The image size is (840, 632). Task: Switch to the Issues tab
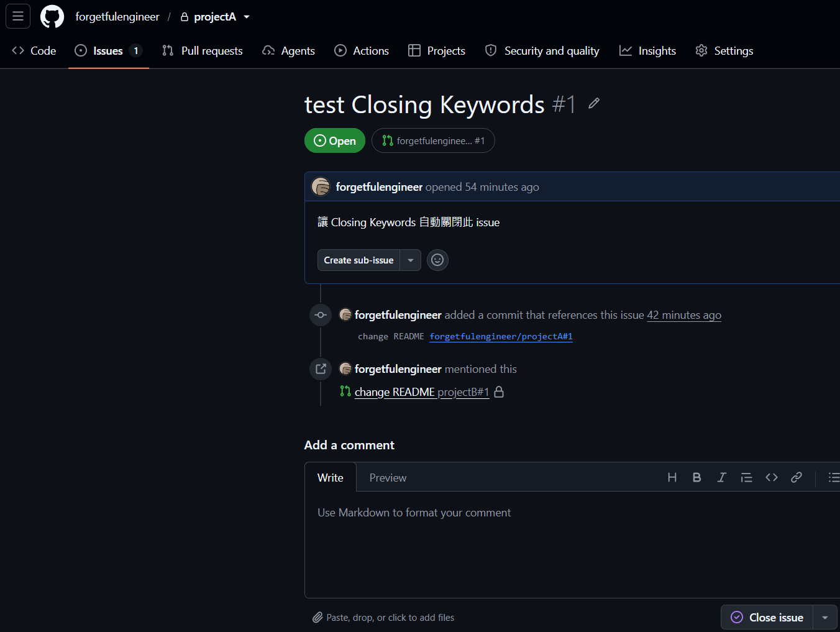coord(109,51)
